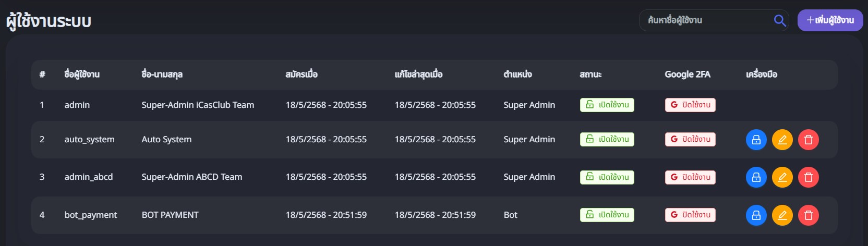Toggle Google 2FA badge for bot_payment

690,215
